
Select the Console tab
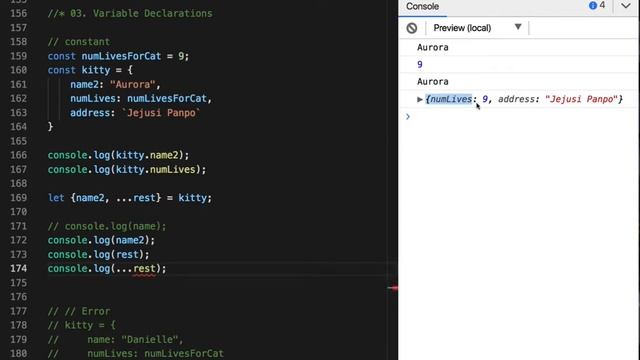pos(422,7)
